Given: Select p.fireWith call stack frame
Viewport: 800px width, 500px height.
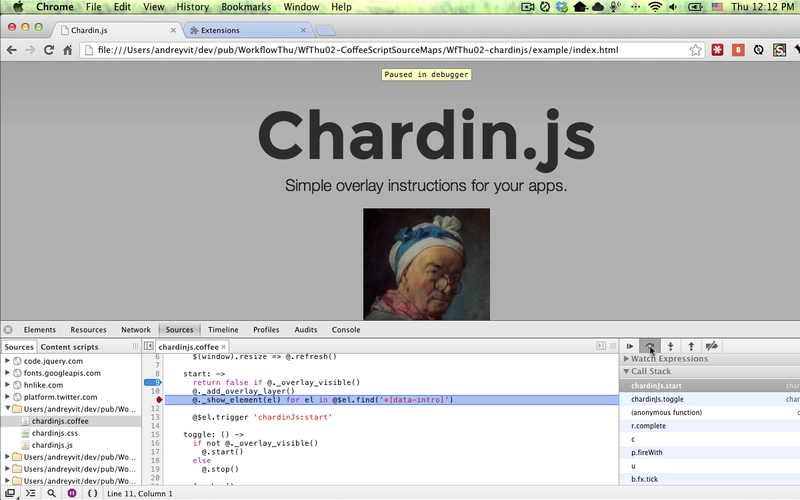Looking at the screenshot, I should click(710, 452).
